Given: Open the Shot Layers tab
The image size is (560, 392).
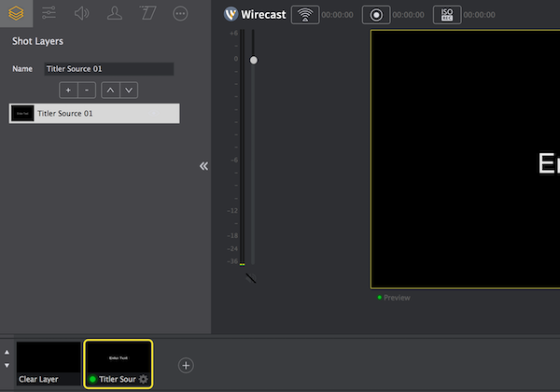Looking at the screenshot, I should (x=16, y=13).
